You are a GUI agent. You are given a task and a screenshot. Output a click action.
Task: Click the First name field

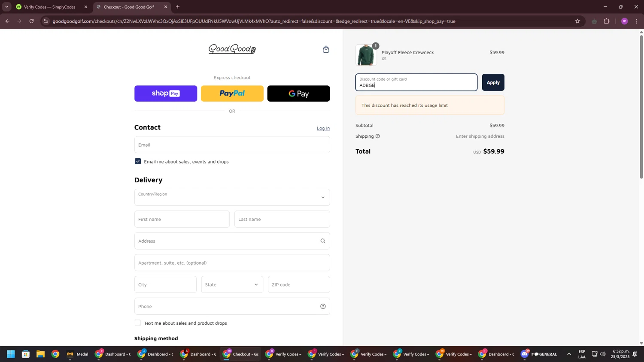182,219
